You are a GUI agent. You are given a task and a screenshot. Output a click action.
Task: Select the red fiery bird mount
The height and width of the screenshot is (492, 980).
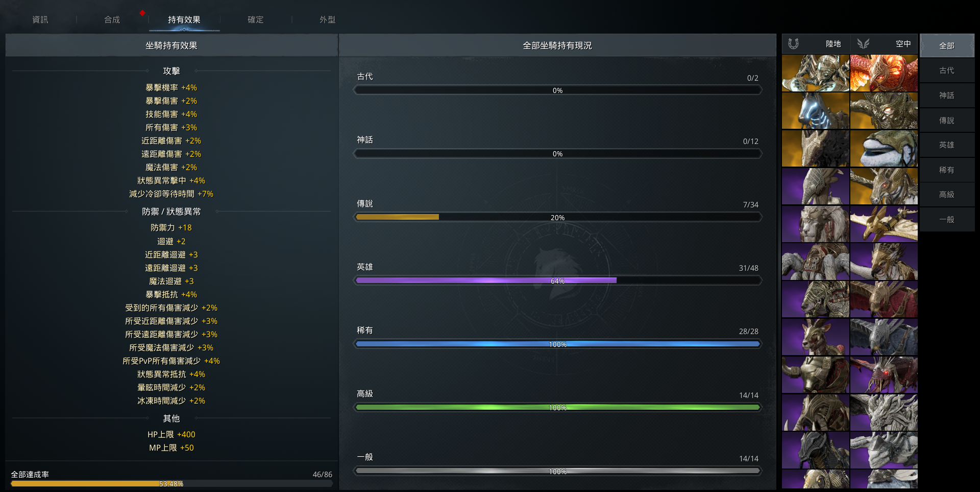coord(884,73)
